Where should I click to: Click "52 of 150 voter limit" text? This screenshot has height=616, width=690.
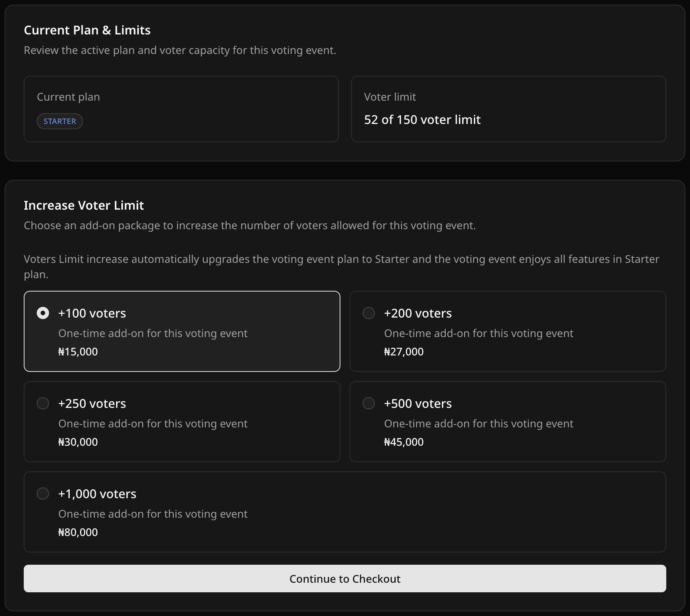coord(422,120)
